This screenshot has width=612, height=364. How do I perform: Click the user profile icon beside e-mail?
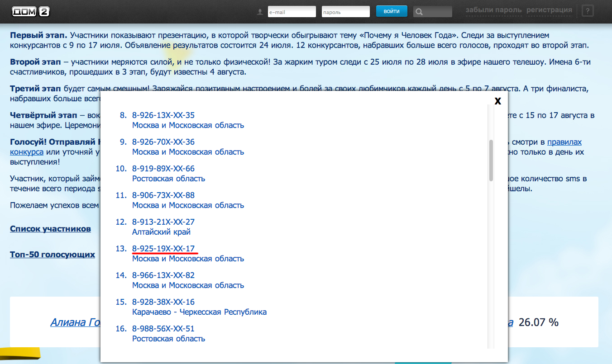pos(260,12)
